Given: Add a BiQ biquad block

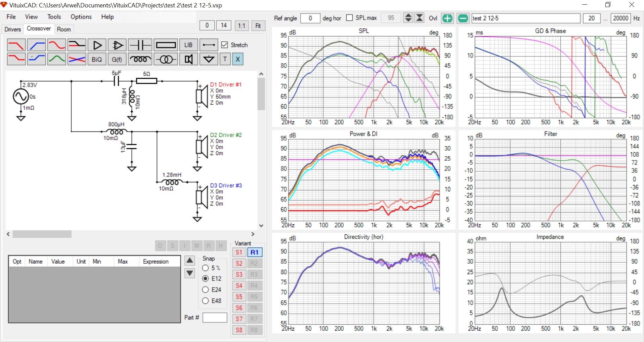Looking at the screenshot, I should [97, 59].
